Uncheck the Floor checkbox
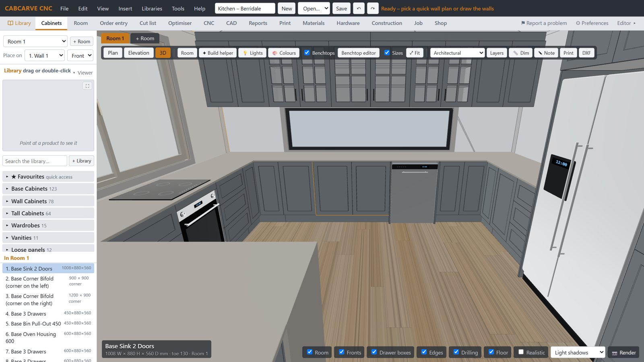This screenshot has height=362, width=644. pos(491,352)
